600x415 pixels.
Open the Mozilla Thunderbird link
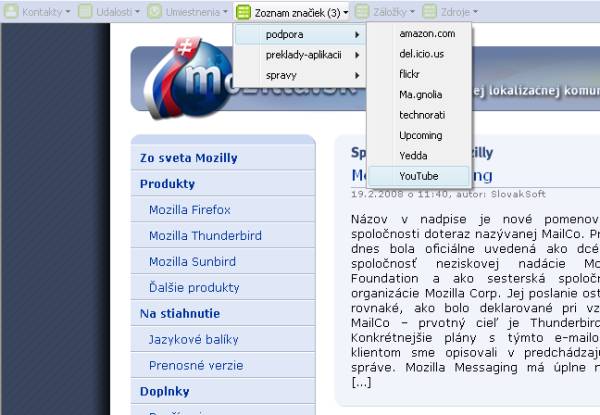[205, 236]
